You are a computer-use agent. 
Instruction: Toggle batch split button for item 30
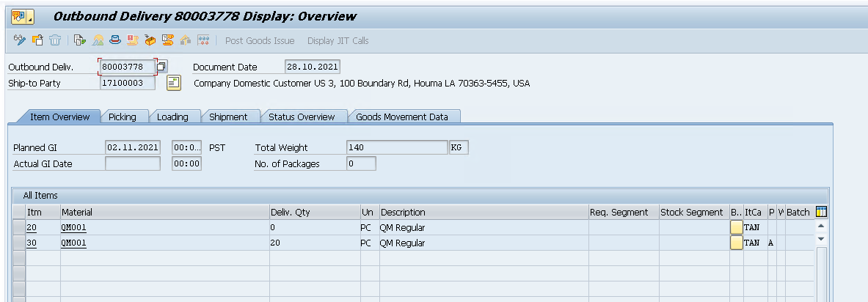pos(736,243)
